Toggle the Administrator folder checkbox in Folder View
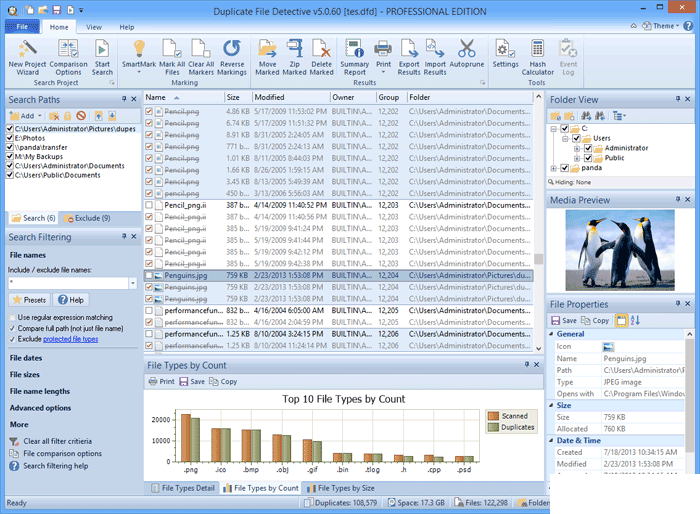Screen dimensions: 700x514 588,148
